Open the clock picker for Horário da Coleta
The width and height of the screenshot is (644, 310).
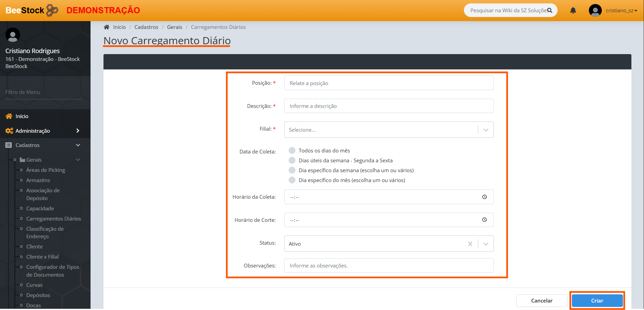tap(484, 197)
